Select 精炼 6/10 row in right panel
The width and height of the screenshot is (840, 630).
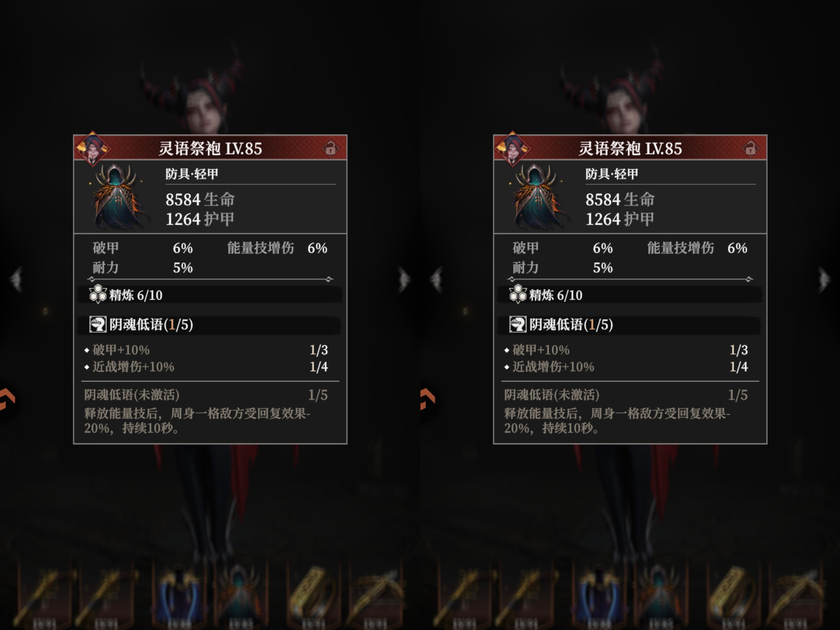click(x=629, y=295)
